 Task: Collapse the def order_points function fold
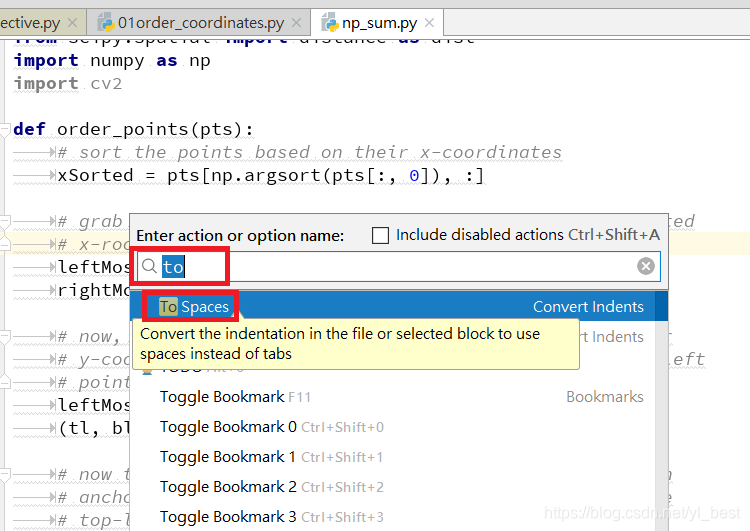5,130
